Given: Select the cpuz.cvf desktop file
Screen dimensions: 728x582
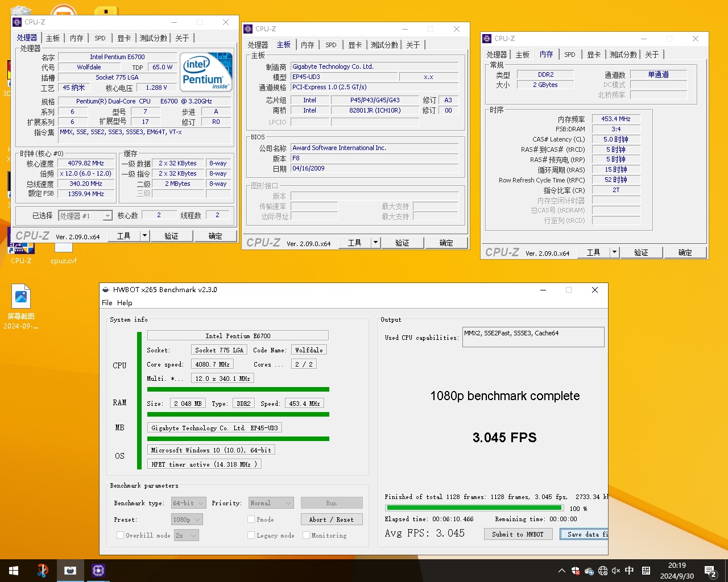Looking at the screenshot, I should (x=64, y=251).
